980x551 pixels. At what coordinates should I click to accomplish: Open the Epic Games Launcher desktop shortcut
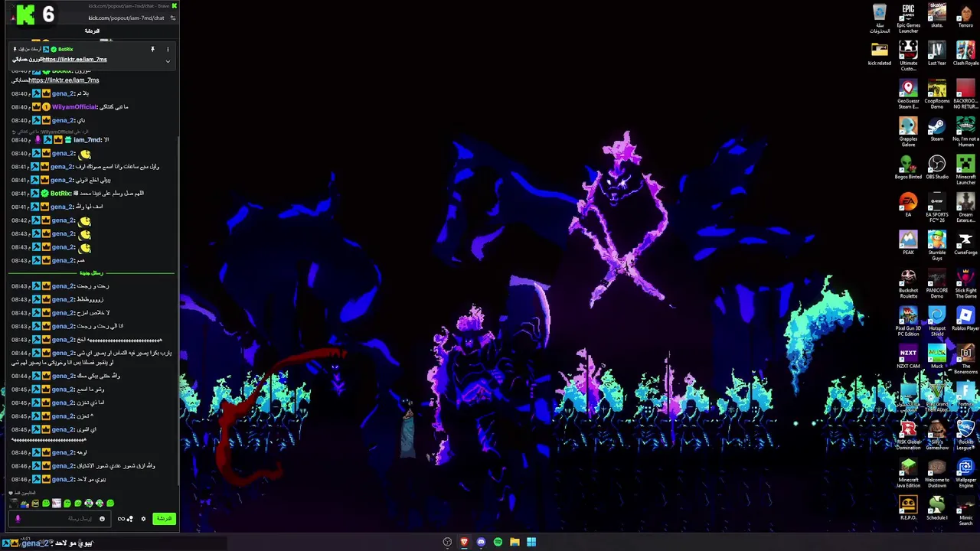point(908,19)
